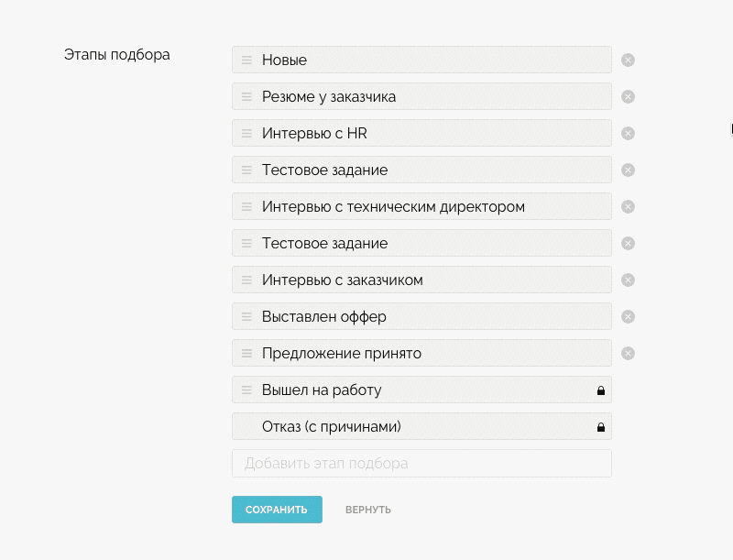The height and width of the screenshot is (560, 733).
Task: Remove the Новые stage
Action: click(x=628, y=60)
